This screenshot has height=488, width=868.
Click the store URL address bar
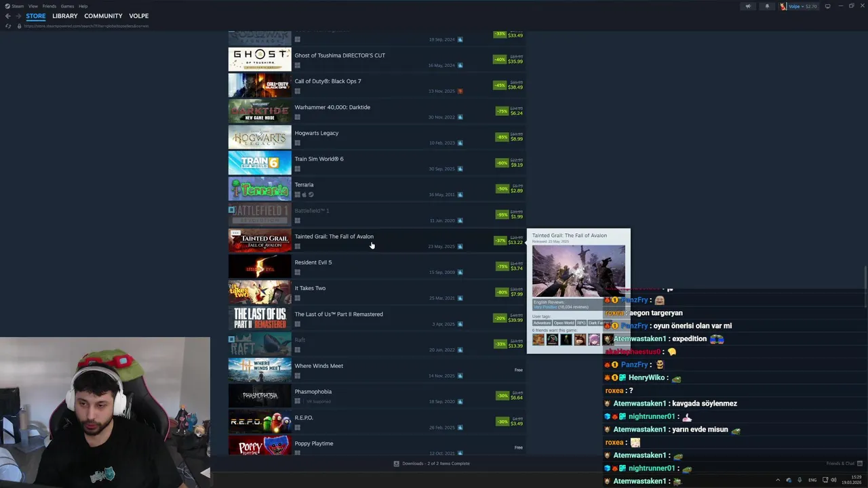(x=86, y=26)
